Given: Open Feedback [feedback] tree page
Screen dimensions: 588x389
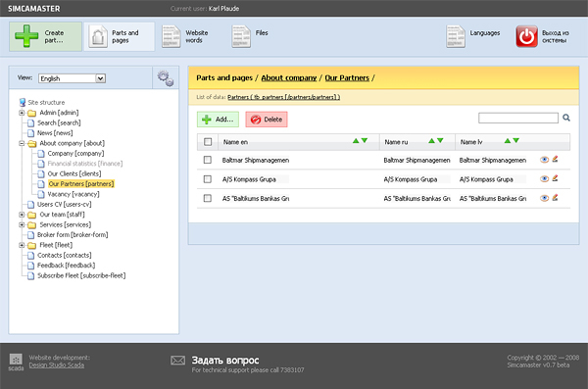Looking at the screenshot, I should point(67,266).
